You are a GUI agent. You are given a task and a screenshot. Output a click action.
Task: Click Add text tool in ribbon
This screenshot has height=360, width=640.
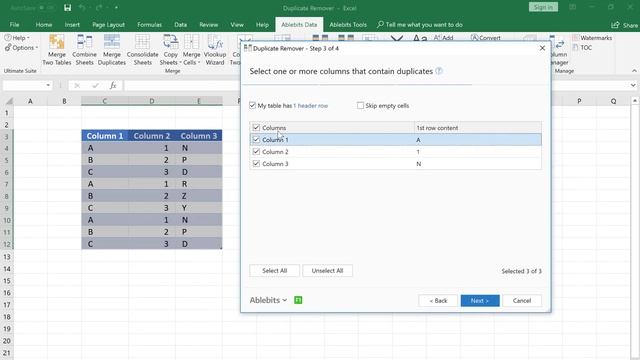443,38
